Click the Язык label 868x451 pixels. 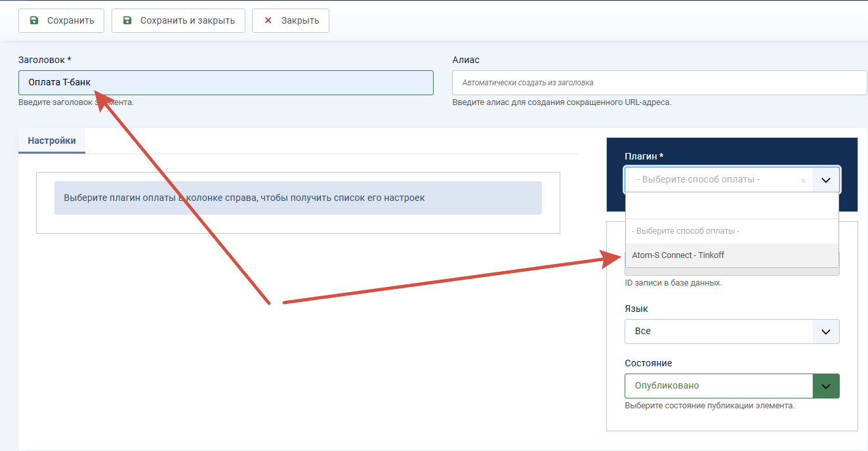tap(636, 309)
